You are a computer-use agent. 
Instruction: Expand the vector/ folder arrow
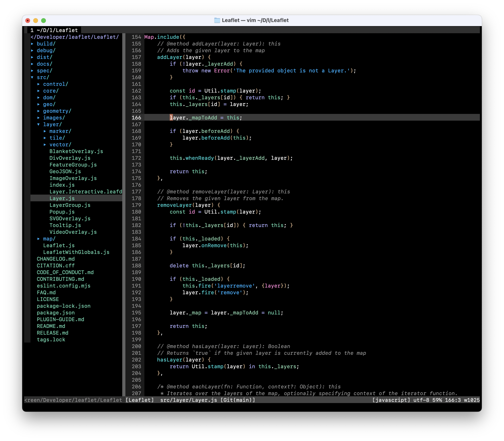(x=45, y=145)
